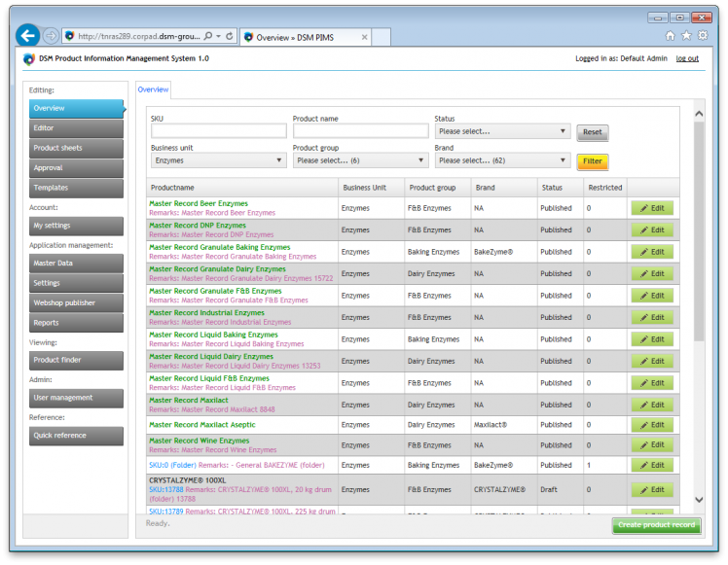
Task: Open the Templates section
Action: coord(77,188)
